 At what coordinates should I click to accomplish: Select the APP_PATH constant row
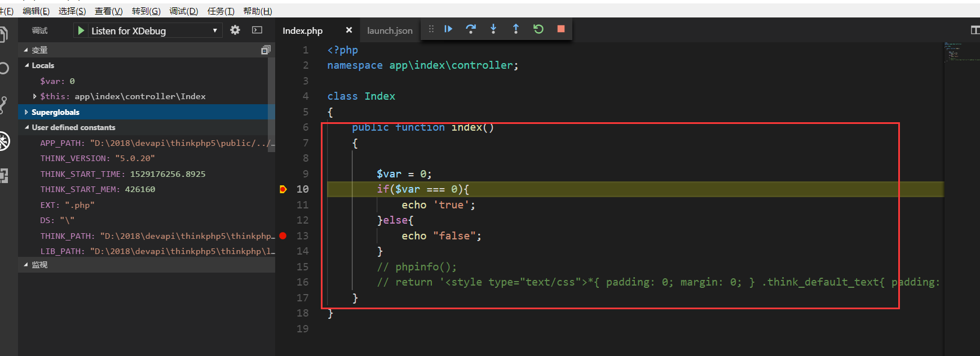point(143,143)
